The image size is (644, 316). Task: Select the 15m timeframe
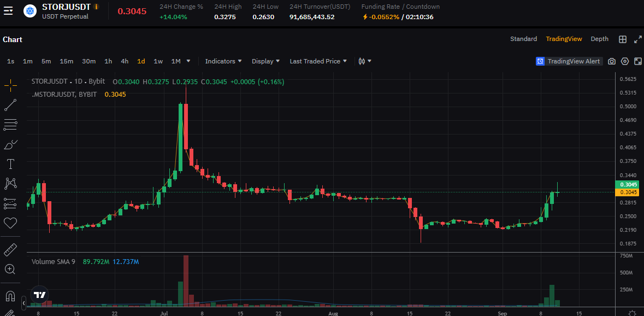(66, 61)
